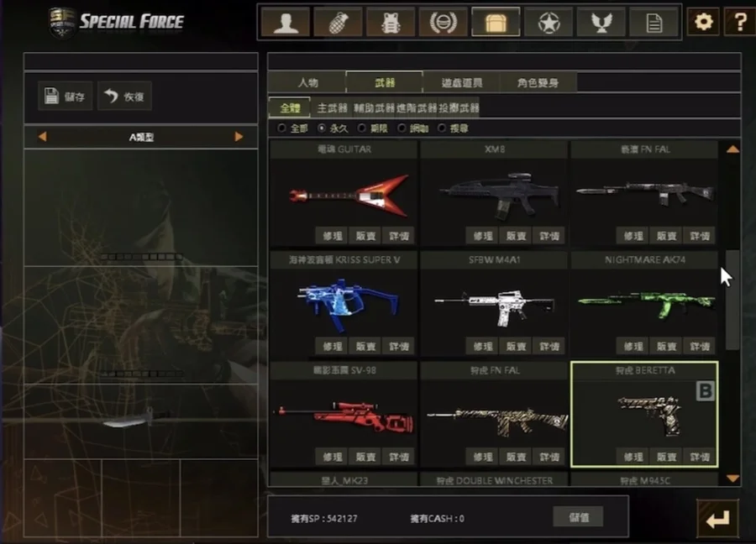Click the weapon list down arrow
Screen dimensions: 756x544
[732, 479]
